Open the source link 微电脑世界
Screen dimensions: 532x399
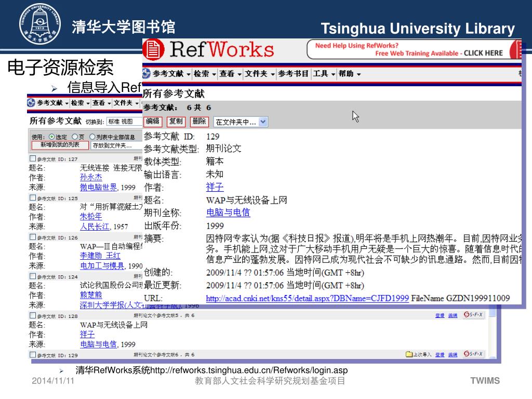98,187
